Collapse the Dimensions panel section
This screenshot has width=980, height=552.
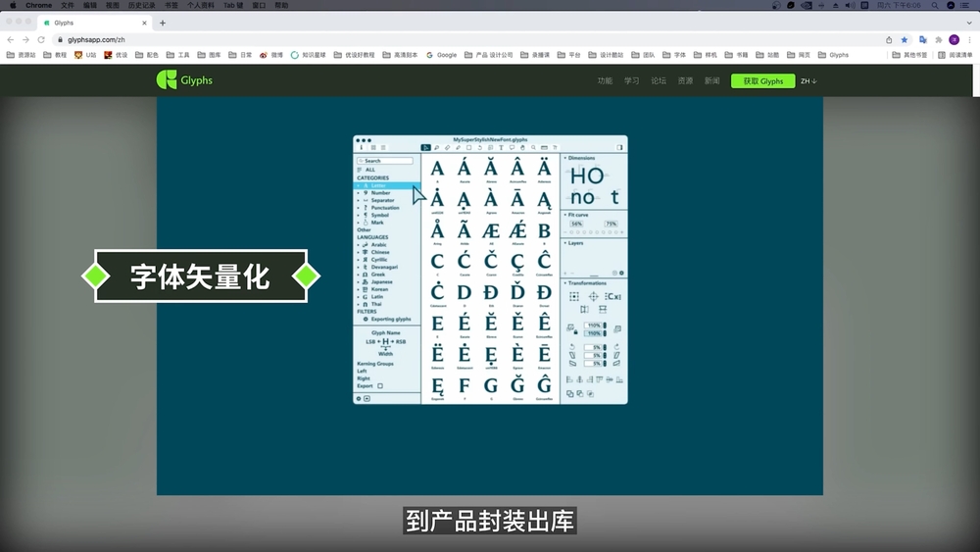pos(565,158)
